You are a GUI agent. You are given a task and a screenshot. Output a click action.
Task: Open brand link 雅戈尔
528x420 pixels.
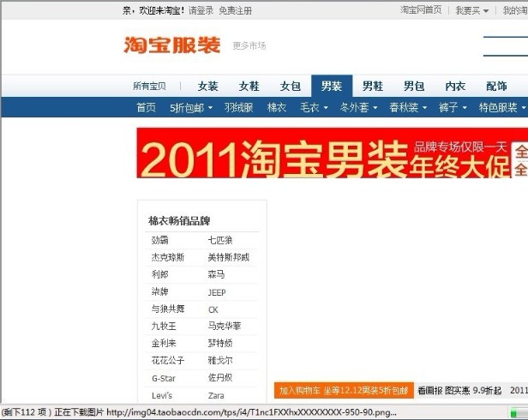pyautogui.click(x=220, y=360)
